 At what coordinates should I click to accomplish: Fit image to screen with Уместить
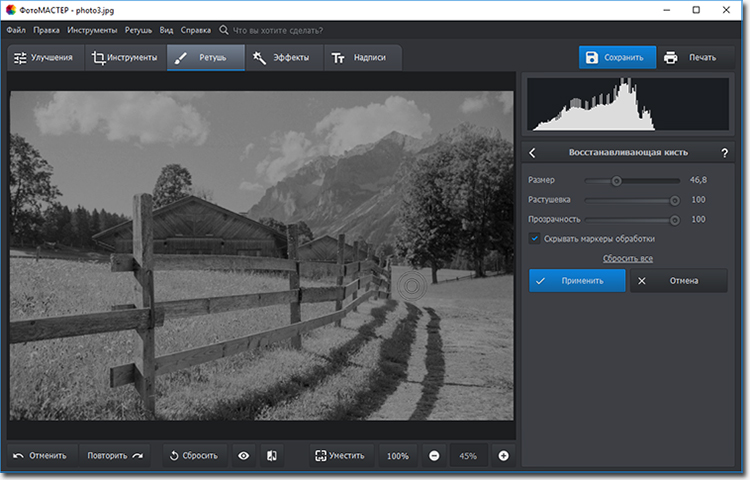(x=343, y=456)
